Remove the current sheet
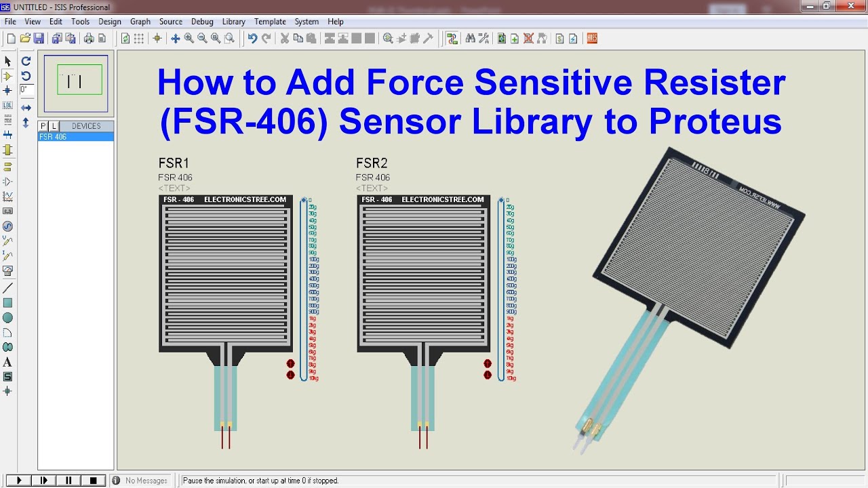 (x=528, y=39)
